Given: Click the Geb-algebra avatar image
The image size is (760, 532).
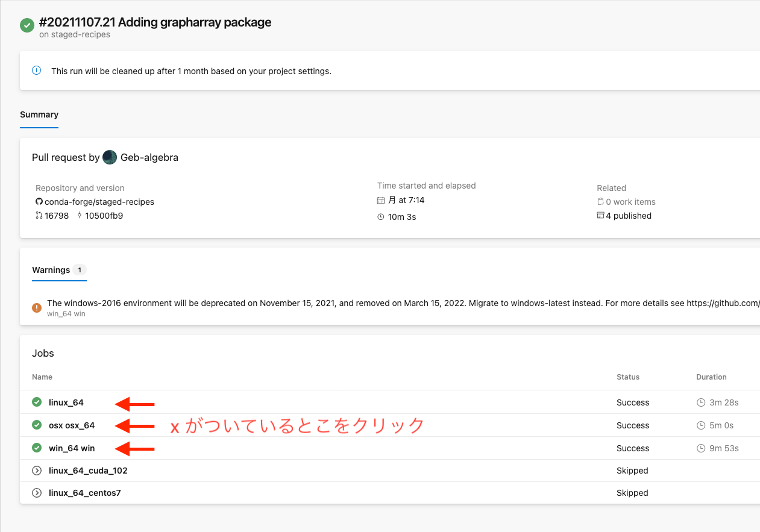Looking at the screenshot, I should pos(110,157).
